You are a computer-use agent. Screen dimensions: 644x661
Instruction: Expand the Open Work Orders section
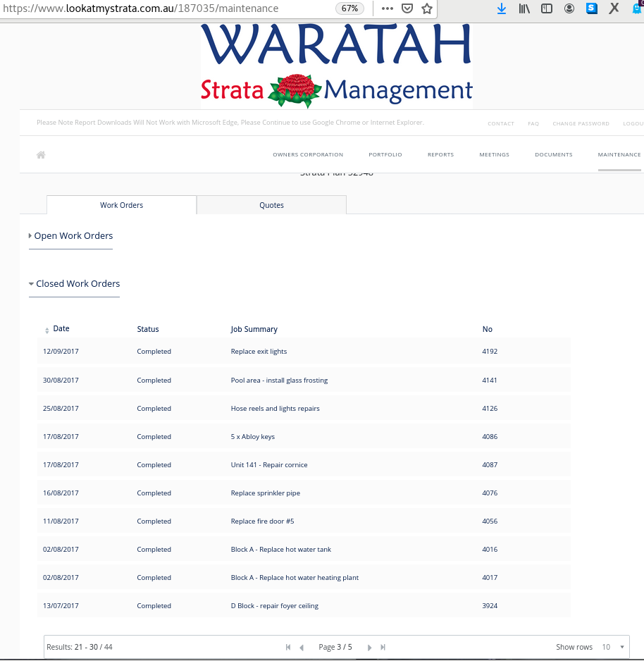click(70, 235)
